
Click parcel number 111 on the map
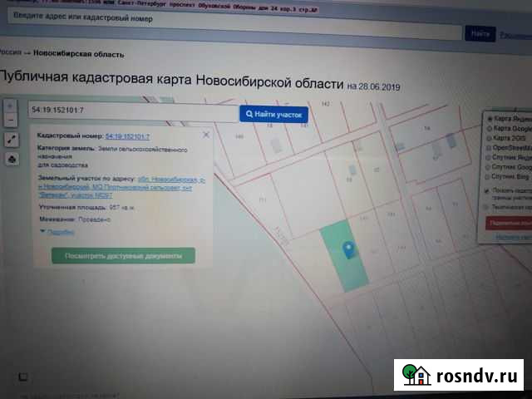(x=263, y=199)
